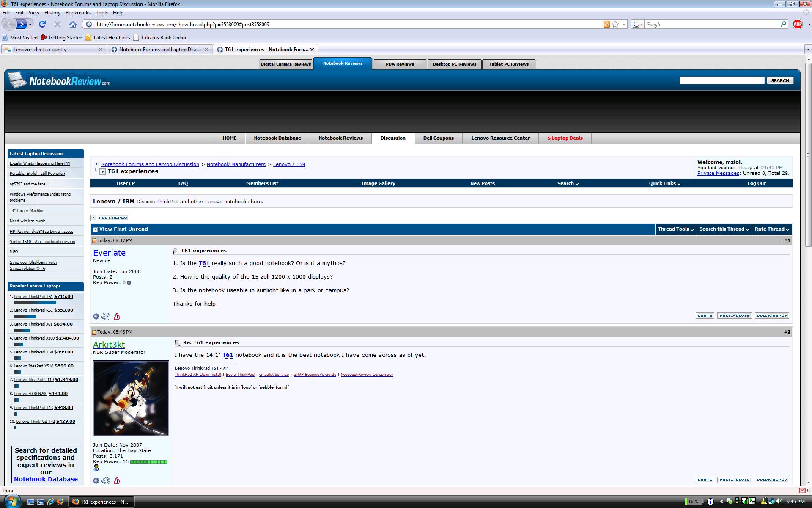The height and width of the screenshot is (508, 812).
Task: Open the Rate Thread dropdown
Action: click(772, 229)
